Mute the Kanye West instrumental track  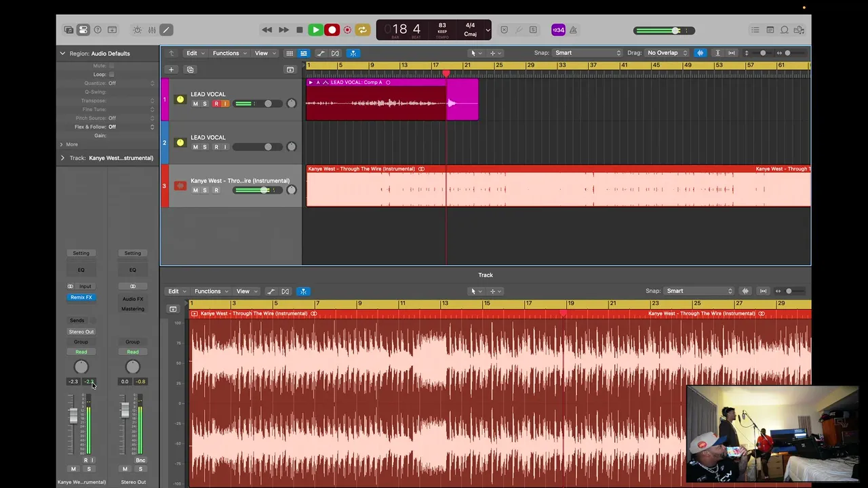(x=195, y=190)
